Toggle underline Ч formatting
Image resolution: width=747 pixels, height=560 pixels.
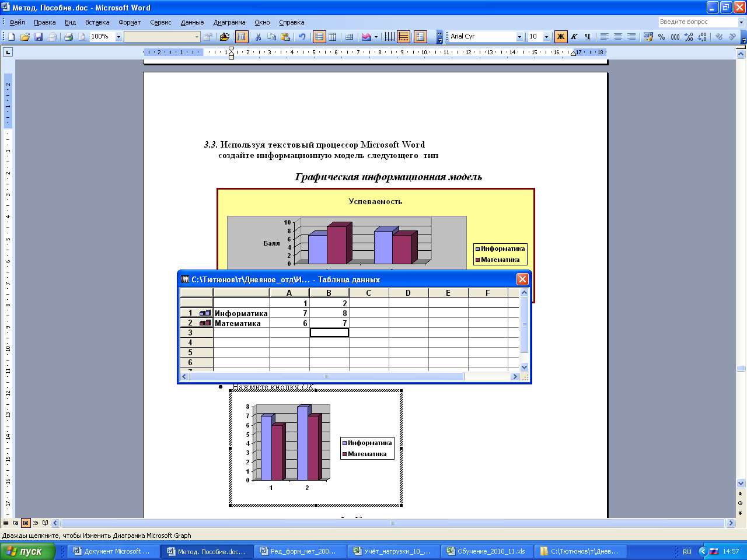[x=588, y=37]
